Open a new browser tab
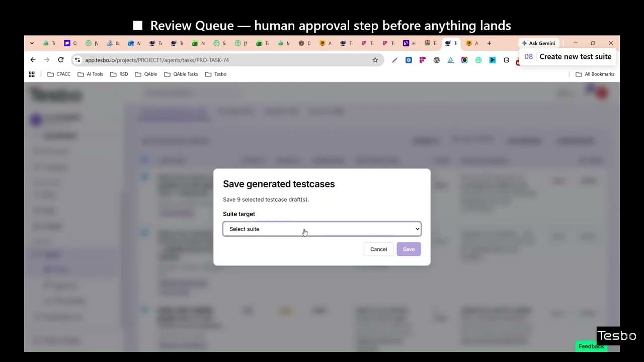Image resolution: width=644 pixels, height=362 pixels. coord(489,43)
